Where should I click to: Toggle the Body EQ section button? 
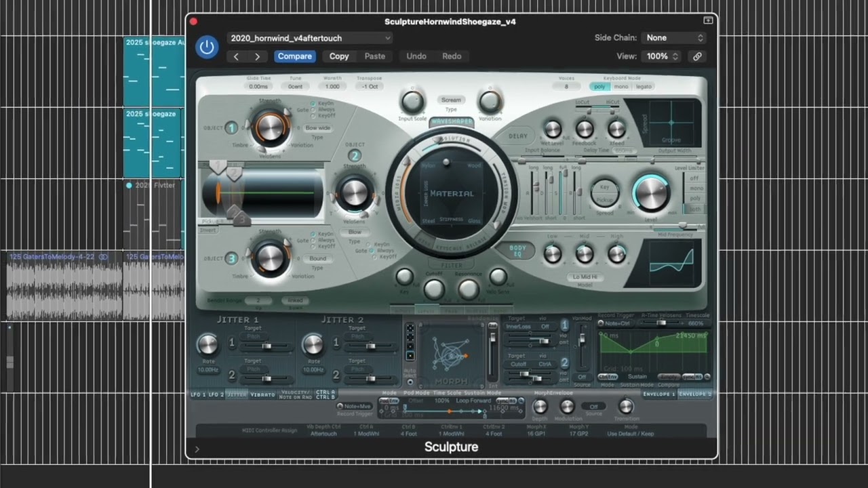coord(518,251)
